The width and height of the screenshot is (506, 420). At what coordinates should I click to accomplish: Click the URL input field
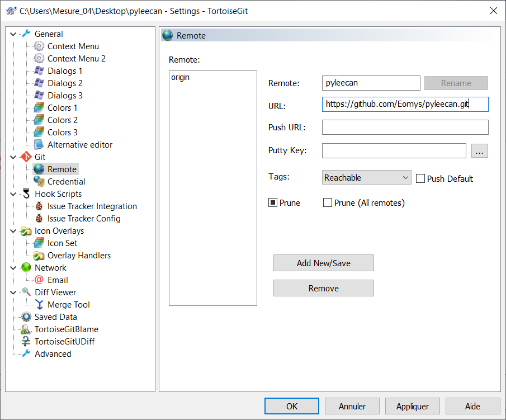point(405,104)
